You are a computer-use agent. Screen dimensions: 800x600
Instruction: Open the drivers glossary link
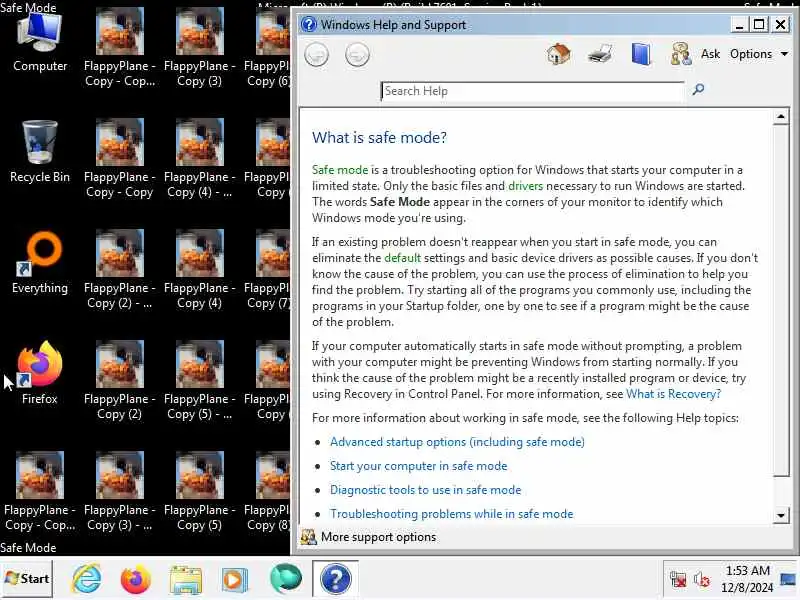click(525, 186)
